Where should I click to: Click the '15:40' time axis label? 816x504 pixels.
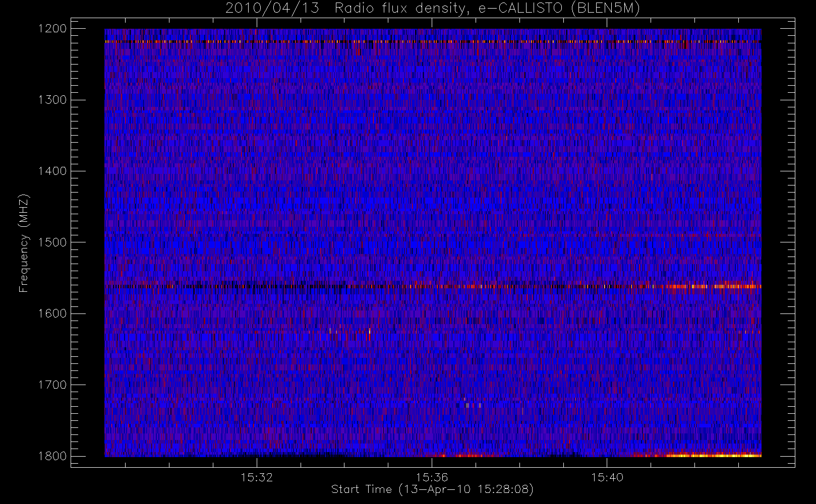[x=607, y=477]
